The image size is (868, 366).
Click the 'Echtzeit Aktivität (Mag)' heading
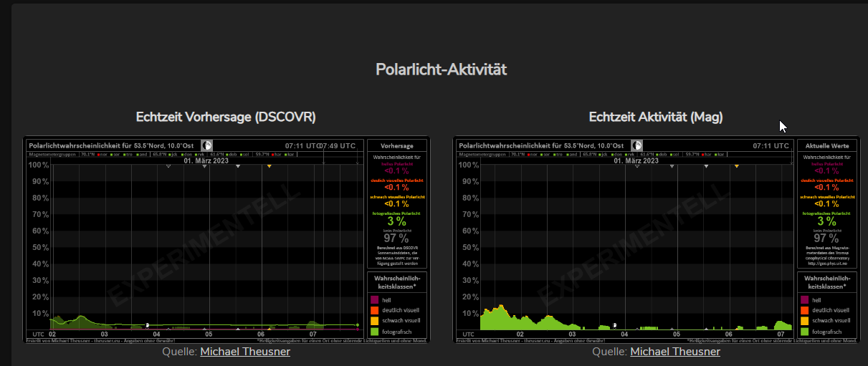pos(656,116)
